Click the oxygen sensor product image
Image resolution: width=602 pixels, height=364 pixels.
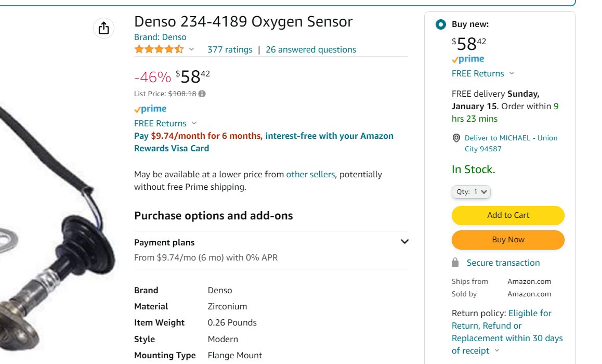[58, 230]
